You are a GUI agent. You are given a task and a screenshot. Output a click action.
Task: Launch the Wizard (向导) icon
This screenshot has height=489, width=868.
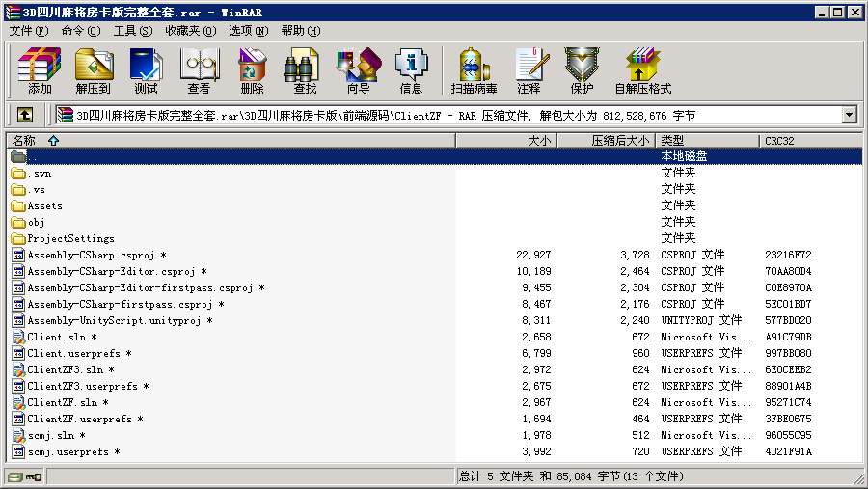tap(358, 70)
